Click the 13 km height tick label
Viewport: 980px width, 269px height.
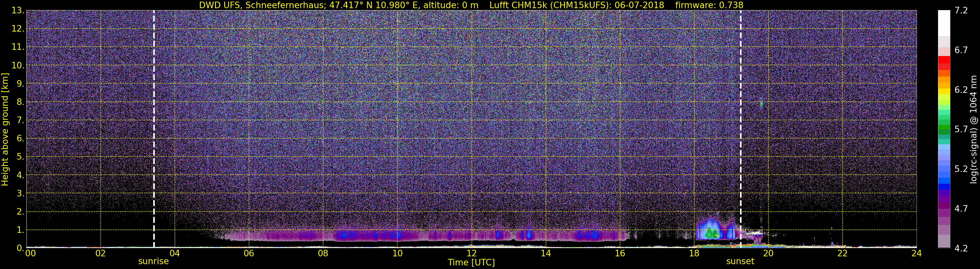point(17,11)
